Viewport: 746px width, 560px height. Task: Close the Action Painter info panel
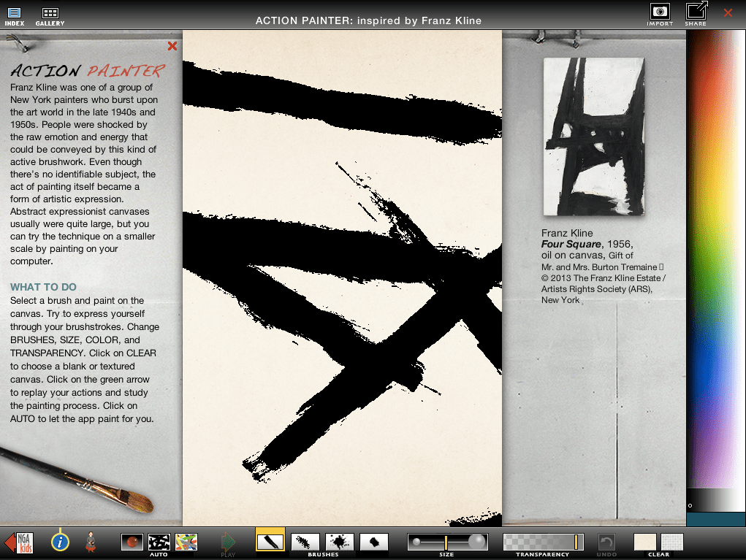(172, 47)
